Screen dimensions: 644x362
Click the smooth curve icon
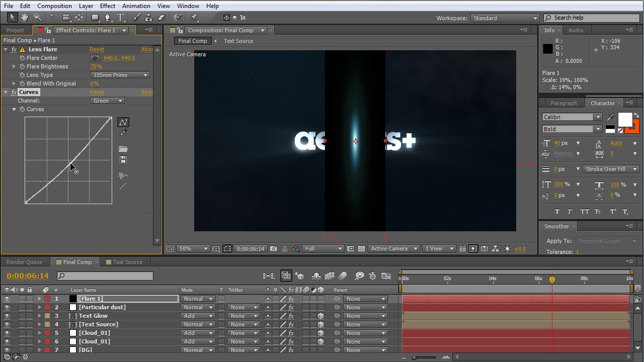(x=123, y=175)
